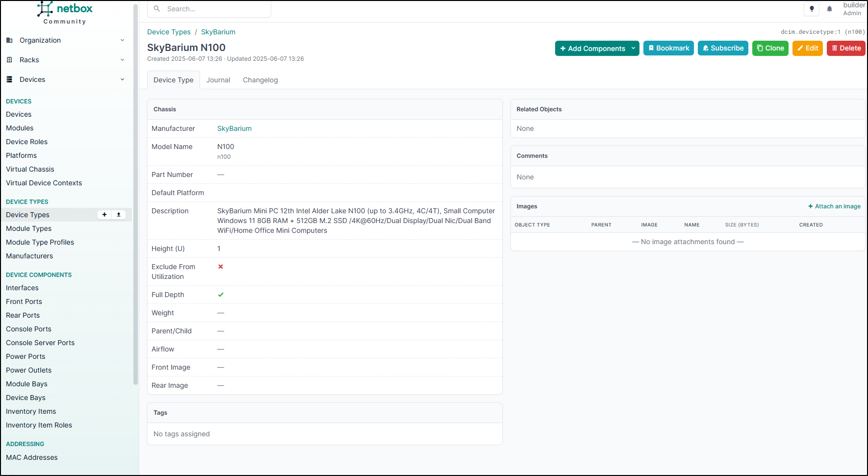The height and width of the screenshot is (476, 868).
Task: Click the search magnifier icon
Action: coord(157,9)
